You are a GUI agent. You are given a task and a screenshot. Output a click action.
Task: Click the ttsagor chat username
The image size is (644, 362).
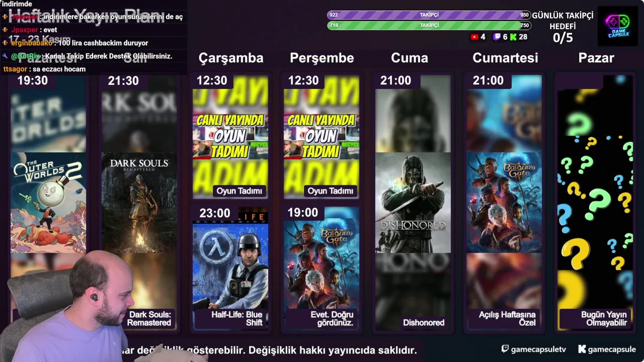point(15,69)
